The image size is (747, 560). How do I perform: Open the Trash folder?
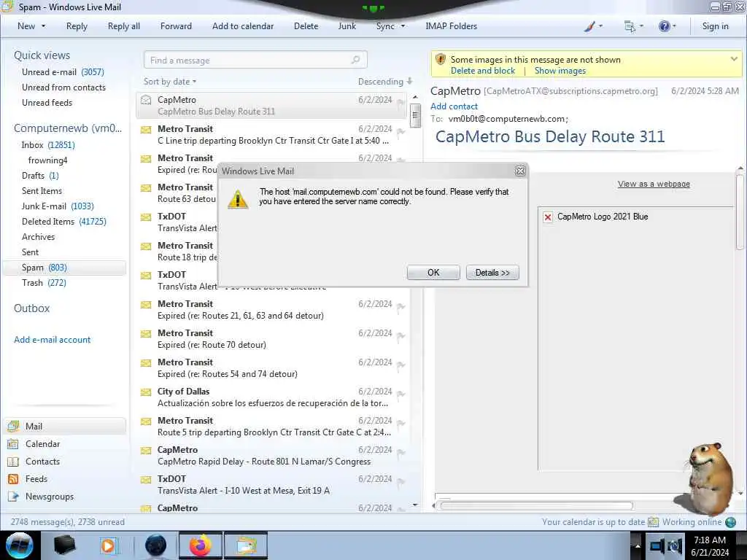click(x=44, y=283)
